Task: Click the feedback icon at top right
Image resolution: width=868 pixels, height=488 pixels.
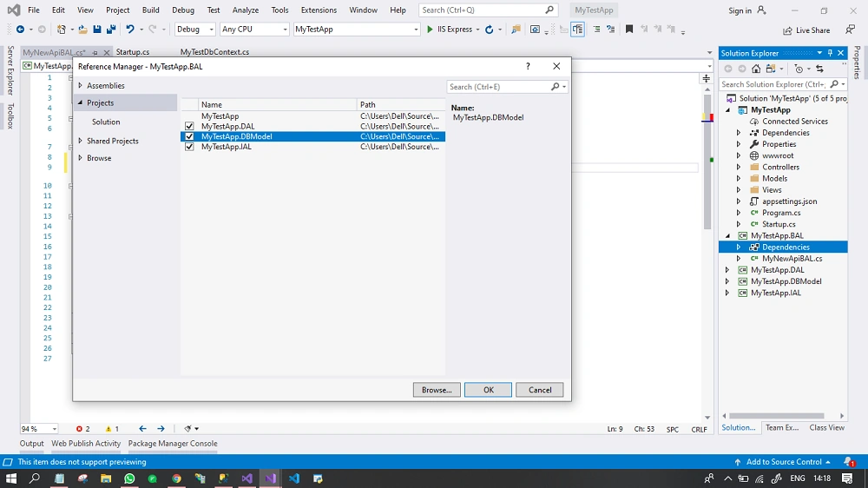Action: pos(851,30)
